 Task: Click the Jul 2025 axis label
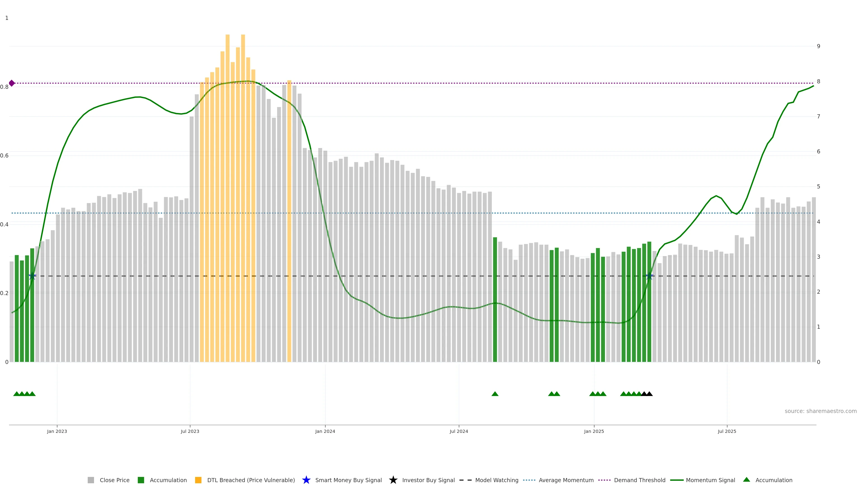coord(727,431)
